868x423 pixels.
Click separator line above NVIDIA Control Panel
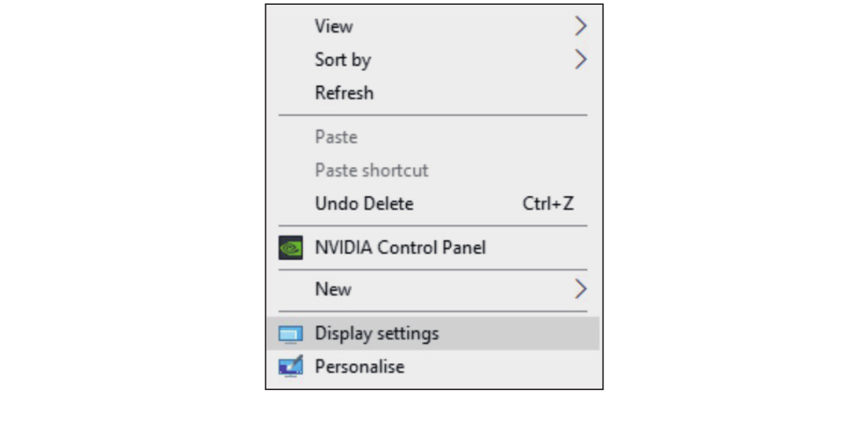[433, 226]
